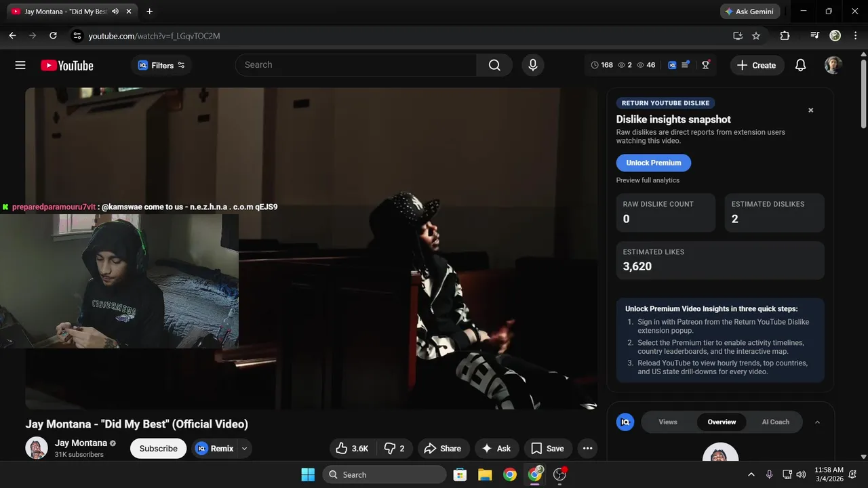Open Chrome three-dot menu
The width and height of the screenshot is (868, 488).
click(854, 35)
